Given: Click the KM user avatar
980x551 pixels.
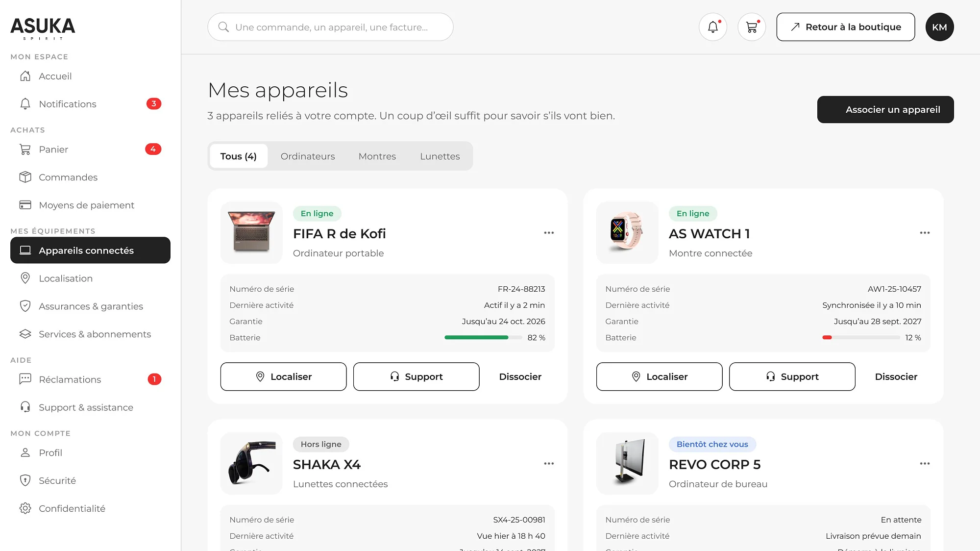Looking at the screenshot, I should point(939,27).
